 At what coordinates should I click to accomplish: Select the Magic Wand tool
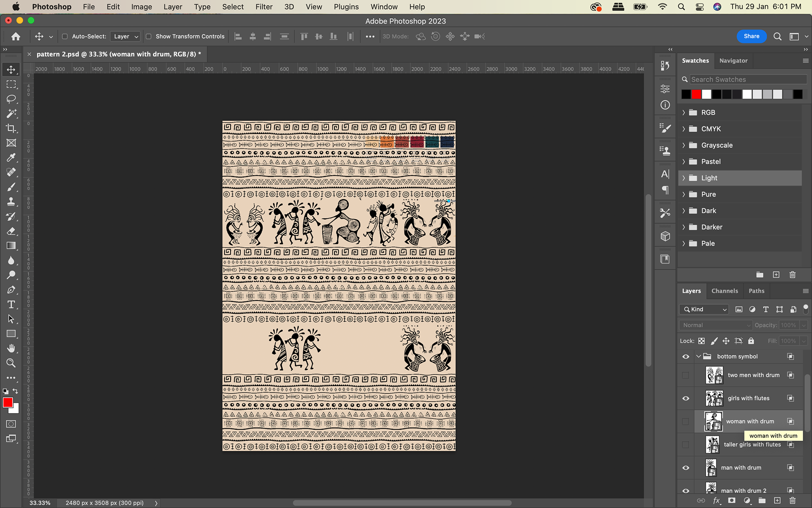(11, 113)
